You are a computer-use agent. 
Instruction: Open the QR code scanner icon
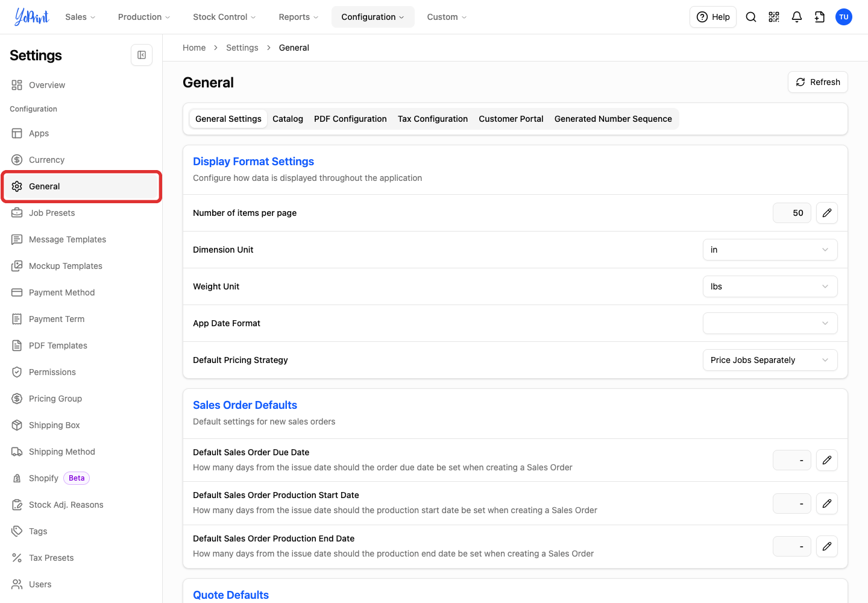point(774,17)
